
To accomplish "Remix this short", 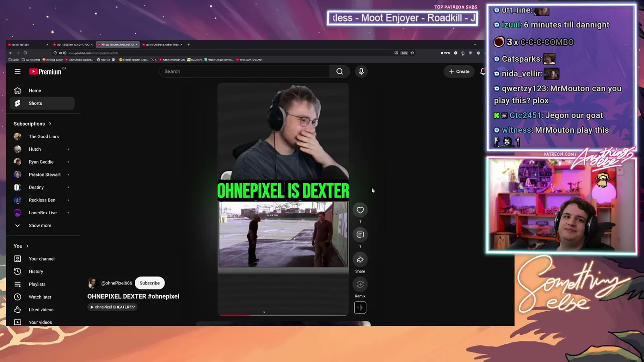I will click(x=360, y=285).
